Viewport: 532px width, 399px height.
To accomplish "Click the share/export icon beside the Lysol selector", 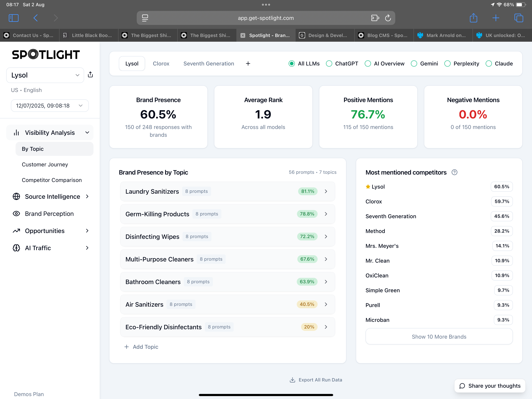I will (x=90, y=75).
